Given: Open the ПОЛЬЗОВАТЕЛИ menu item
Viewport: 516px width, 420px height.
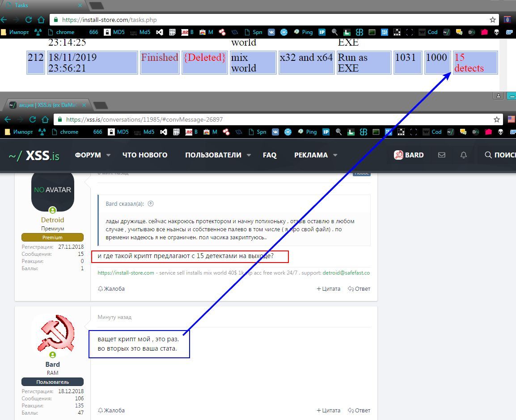Looking at the screenshot, I should tap(213, 155).
